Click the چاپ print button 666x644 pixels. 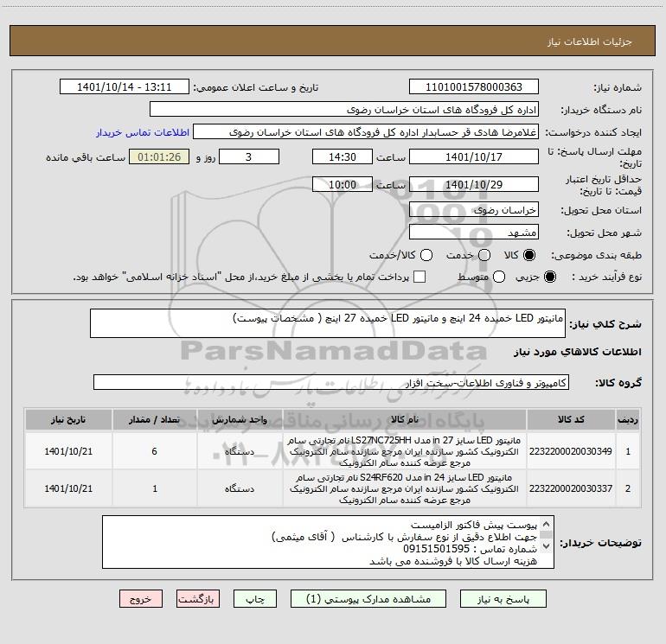pos(255,599)
